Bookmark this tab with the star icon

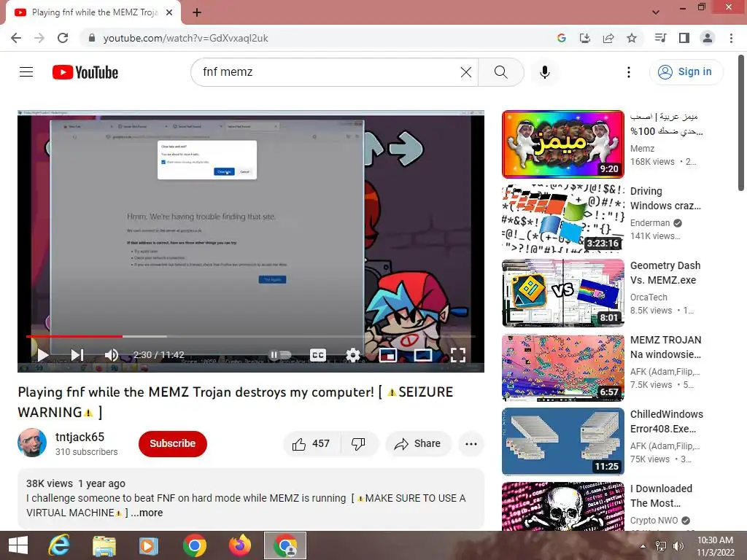tap(632, 38)
